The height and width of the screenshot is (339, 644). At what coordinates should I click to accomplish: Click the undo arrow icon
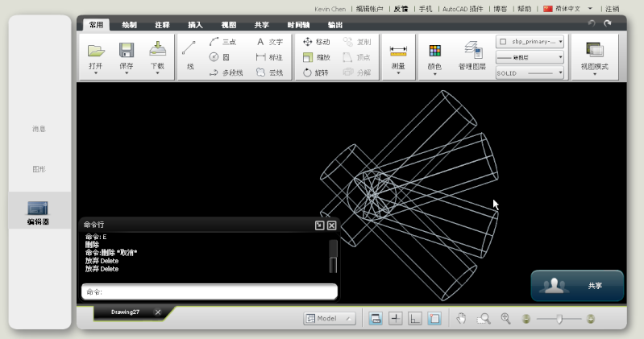coord(592,23)
